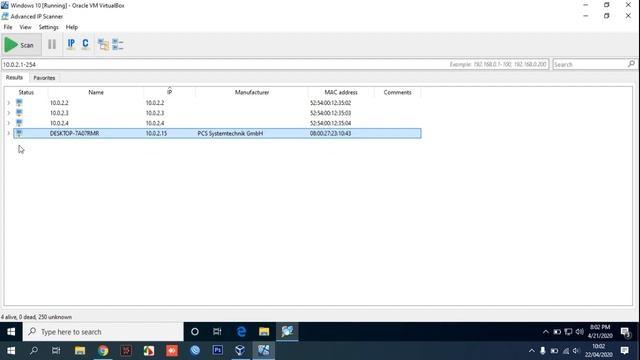Expand the 10.0.2.4 row
Image resolution: width=640 pixels, height=360 pixels.
coord(9,123)
